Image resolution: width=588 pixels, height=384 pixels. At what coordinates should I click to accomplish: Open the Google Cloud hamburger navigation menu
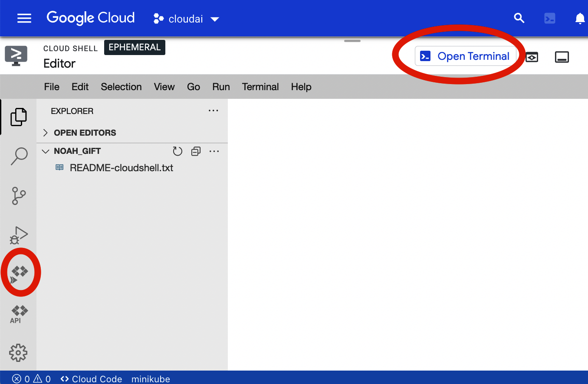[x=24, y=18]
